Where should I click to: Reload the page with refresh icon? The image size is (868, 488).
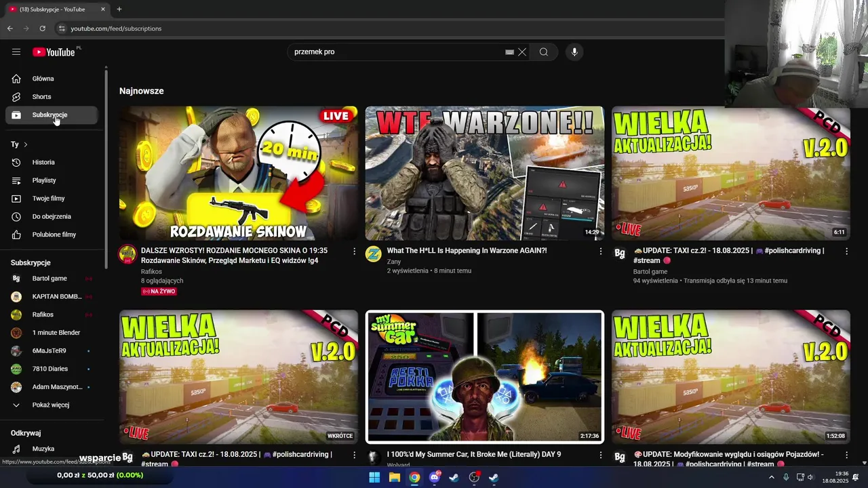point(42,28)
